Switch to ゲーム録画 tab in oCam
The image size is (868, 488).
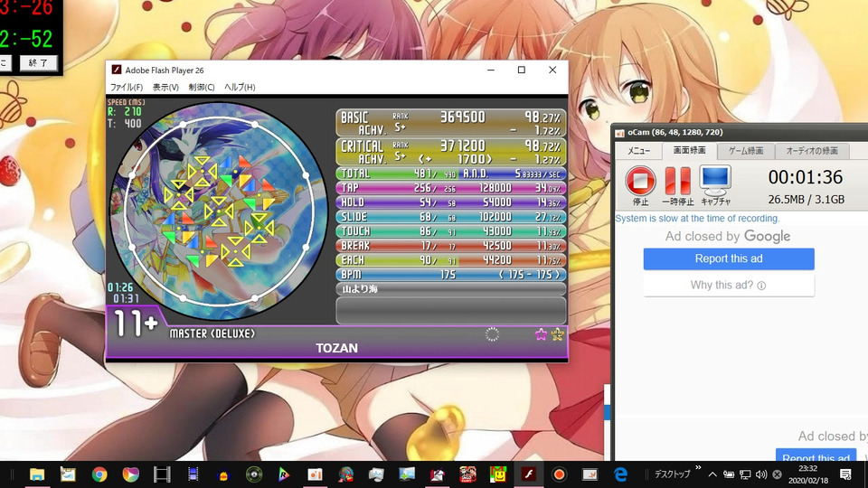click(x=745, y=151)
